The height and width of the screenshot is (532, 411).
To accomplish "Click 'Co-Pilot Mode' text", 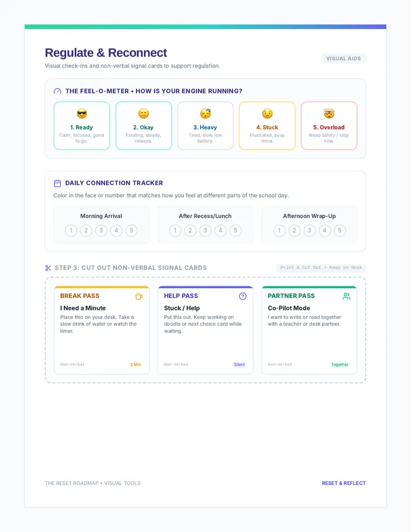I will click(289, 308).
